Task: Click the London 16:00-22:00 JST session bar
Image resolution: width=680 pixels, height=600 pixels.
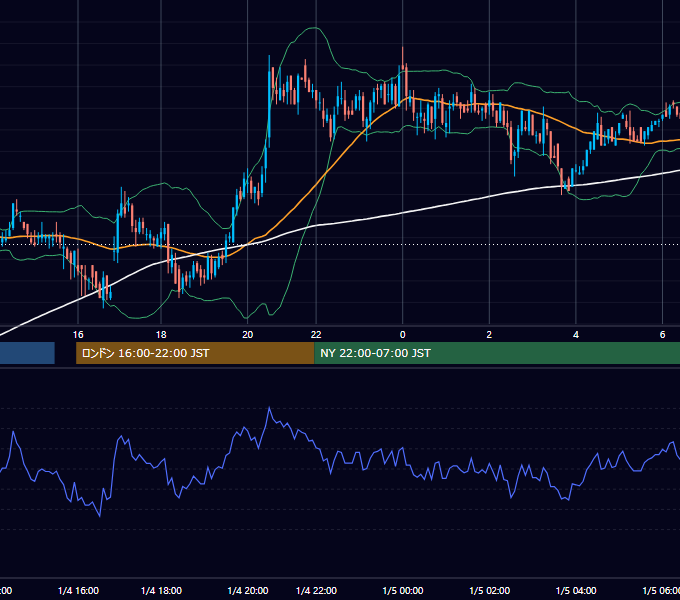Action: coord(195,353)
